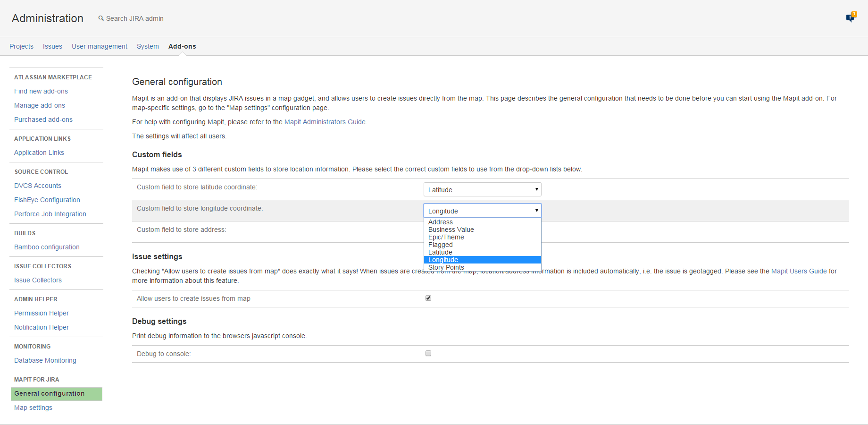
Task: Switch to the User management section
Action: (x=99, y=46)
